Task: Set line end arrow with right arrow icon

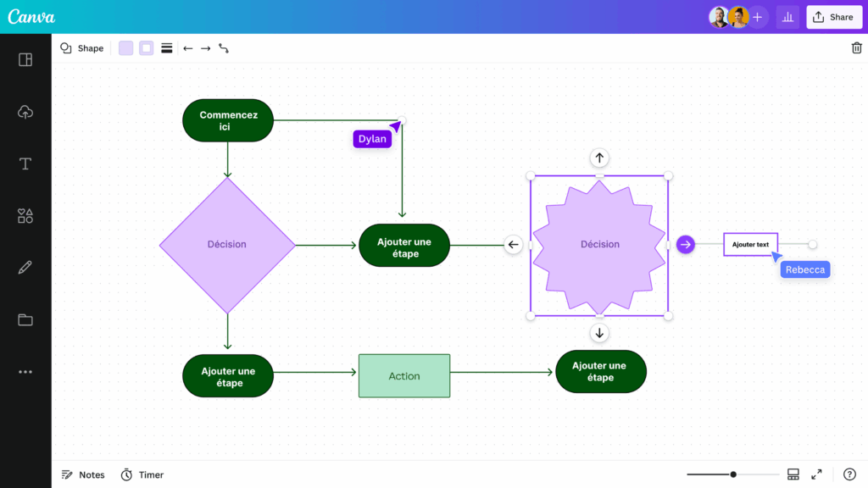Action: 205,48
